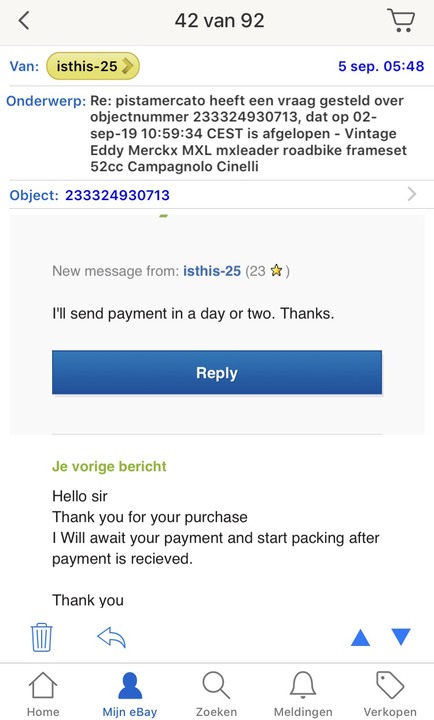Expand Object row chevron
The image size is (434, 720).
[x=412, y=194]
